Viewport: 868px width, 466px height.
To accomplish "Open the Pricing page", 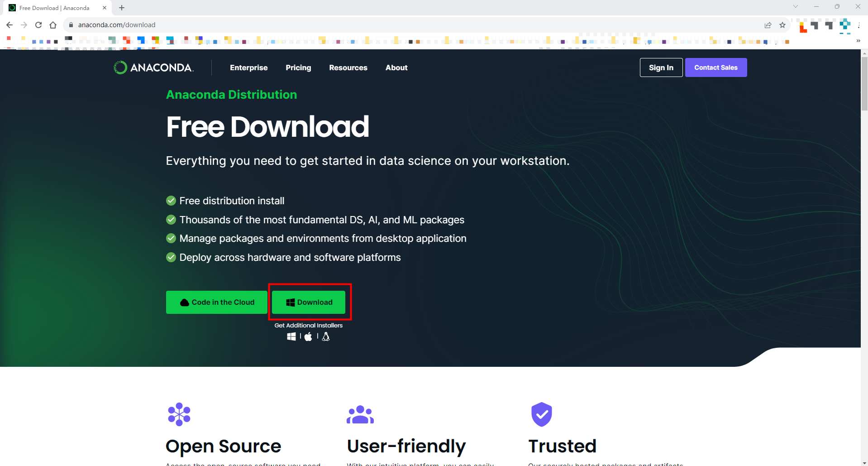I will pyautogui.click(x=298, y=67).
